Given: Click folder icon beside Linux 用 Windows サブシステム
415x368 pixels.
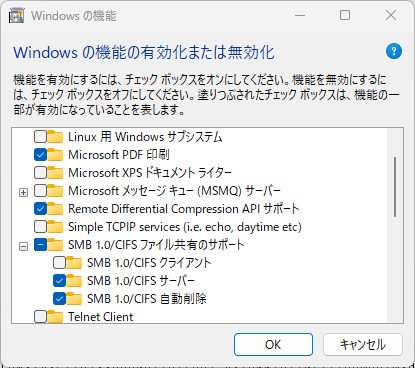Looking at the screenshot, I should 55,137.
